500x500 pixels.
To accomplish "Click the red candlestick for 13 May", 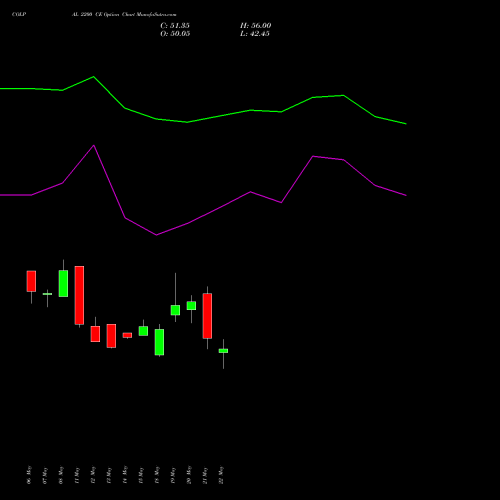I will pyautogui.click(x=111, y=336).
